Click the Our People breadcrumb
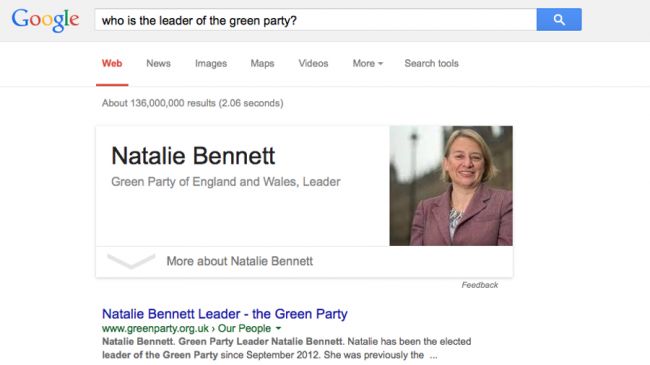The image size is (650, 365). (245, 328)
